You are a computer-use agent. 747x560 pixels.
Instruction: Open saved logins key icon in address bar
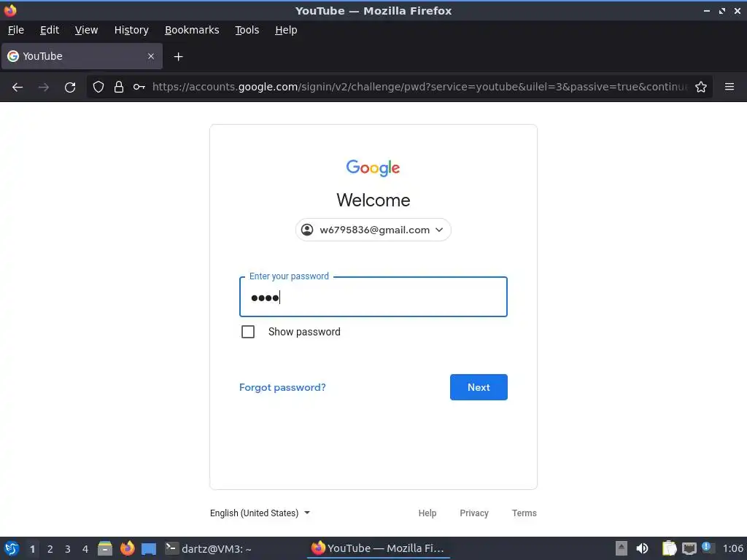(x=139, y=87)
